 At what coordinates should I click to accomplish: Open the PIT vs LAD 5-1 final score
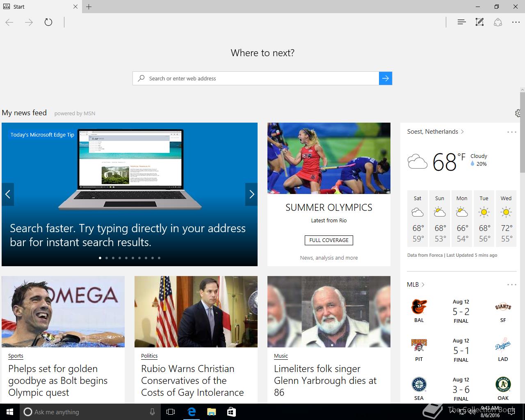(x=461, y=351)
